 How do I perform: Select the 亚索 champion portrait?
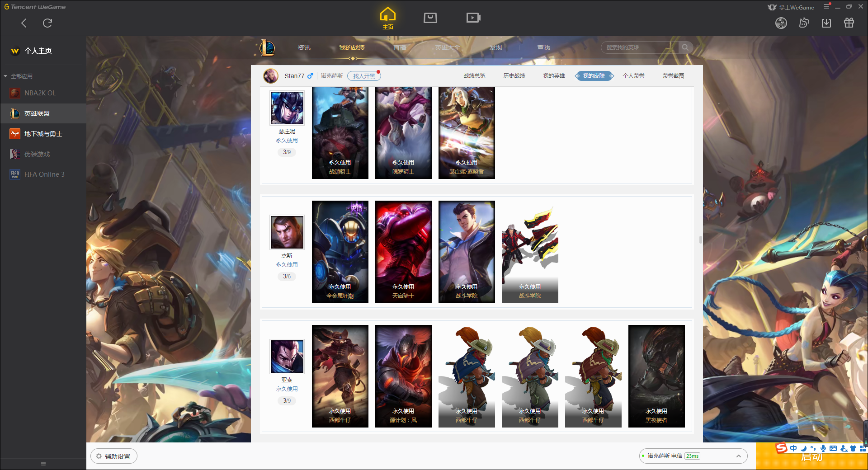pyautogui.click(x=287, y=357)
